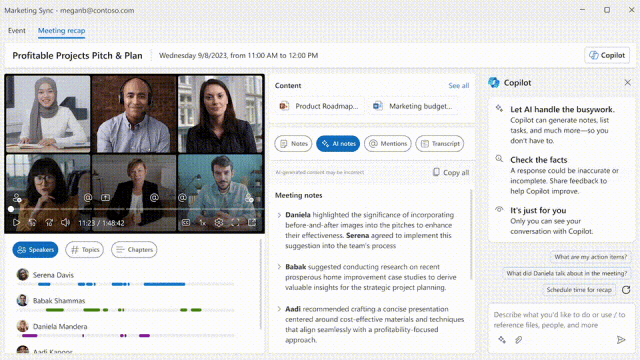Click the first @ mention marker on the timeline
The height and width of the screenshot is (360, 640).
[88, 198]
